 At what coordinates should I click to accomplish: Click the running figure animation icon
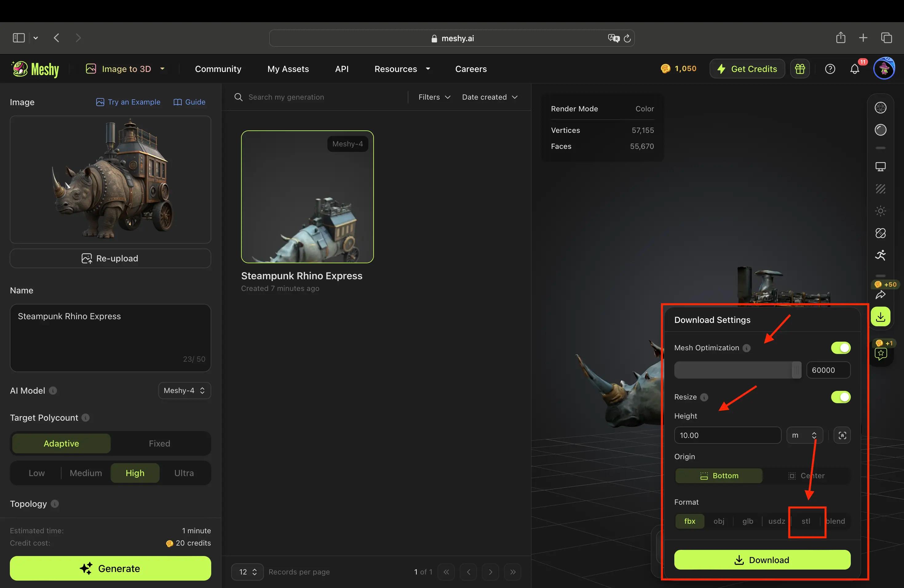click(x=881, y=255)
